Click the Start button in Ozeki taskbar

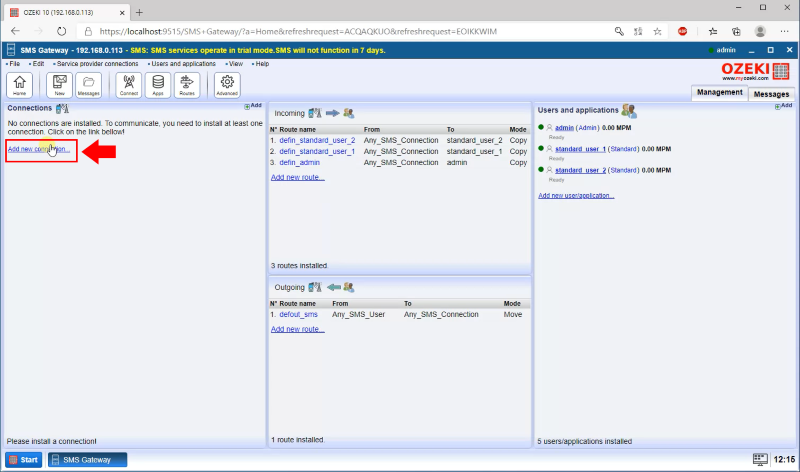coord(23,460)
